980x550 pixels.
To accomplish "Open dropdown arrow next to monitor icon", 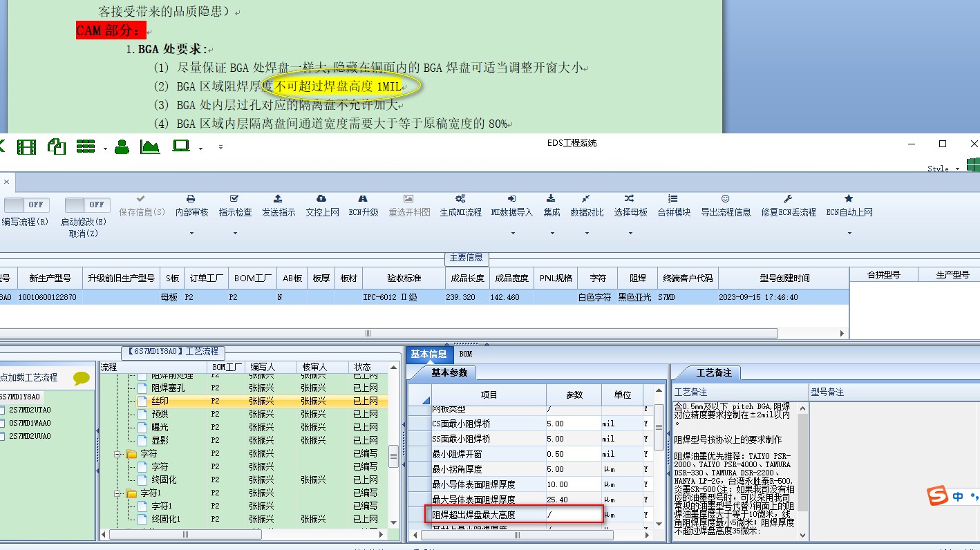I will pos(200,149).
